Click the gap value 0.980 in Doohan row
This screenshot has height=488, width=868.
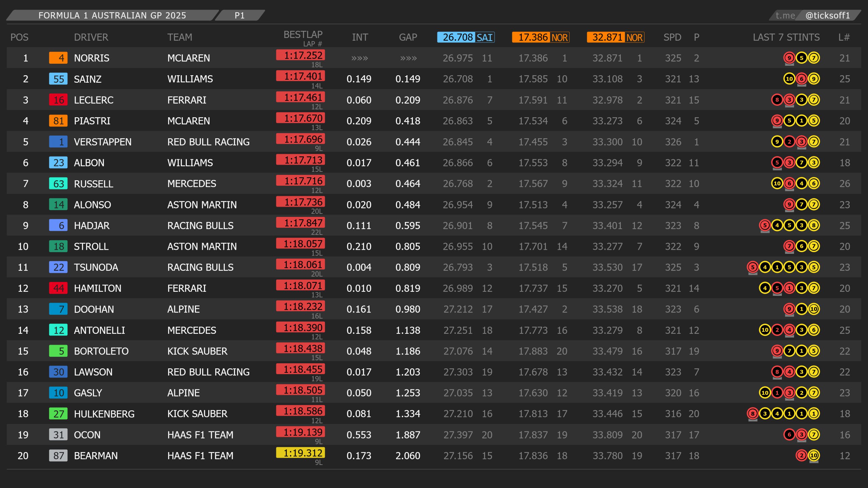point(408,309)
